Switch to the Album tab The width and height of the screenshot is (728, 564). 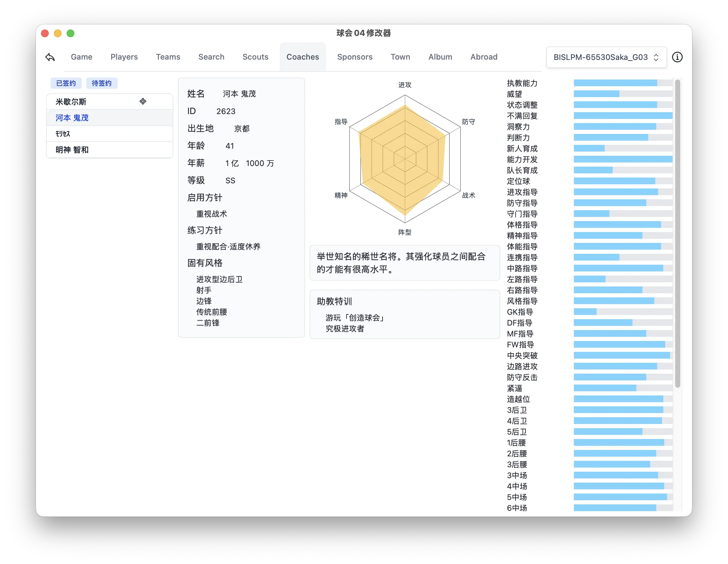click(x=440, y=57)
